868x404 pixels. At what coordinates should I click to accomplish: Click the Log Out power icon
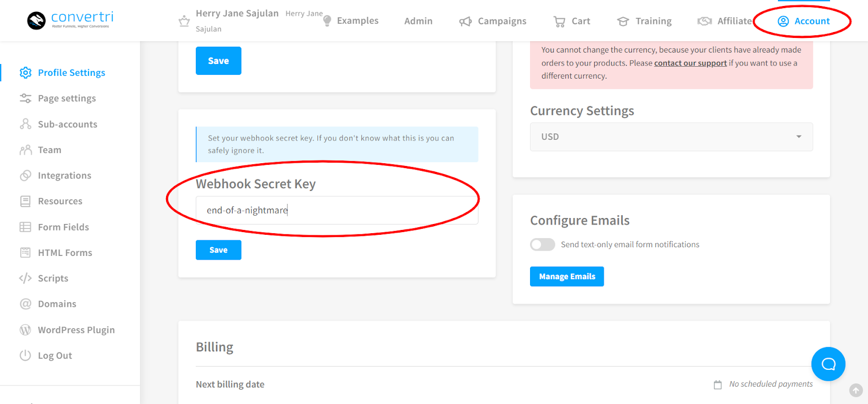(25, 356)
